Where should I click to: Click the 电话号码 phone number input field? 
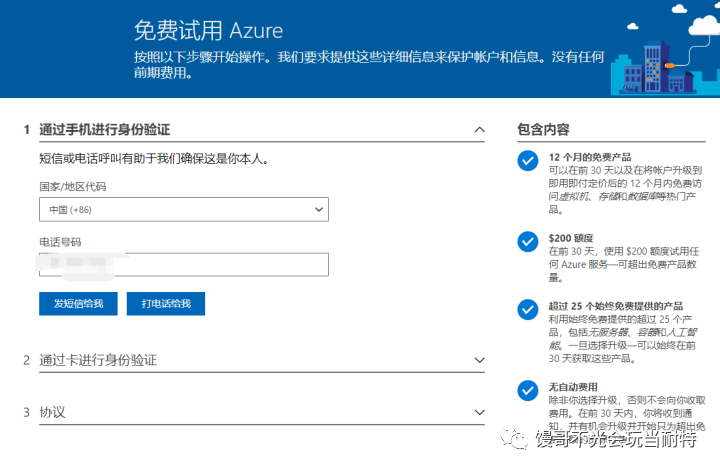pyautogui.click(x=184, y=264)
